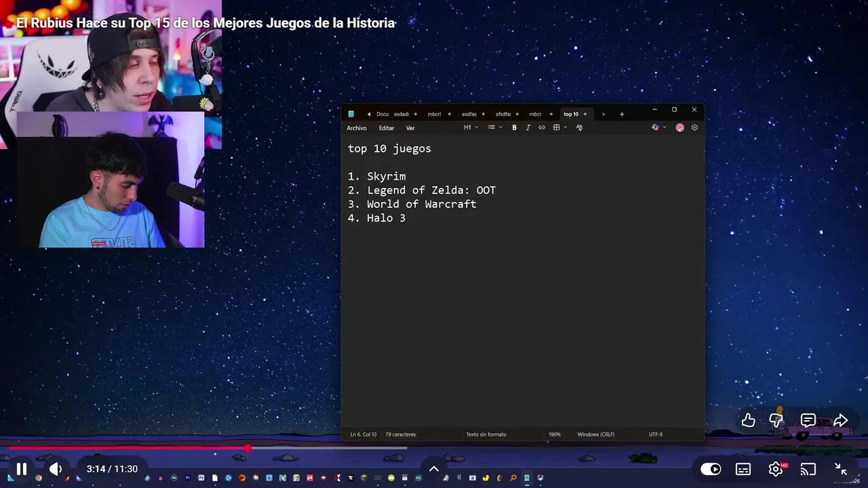Screen dimensions: 868x488
Task: Click the '1. Skyrim' line
Action: tap(377, 176)
